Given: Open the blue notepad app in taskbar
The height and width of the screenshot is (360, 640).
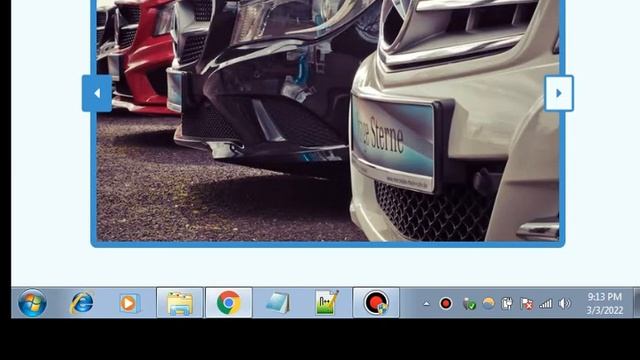Looking at the screenshot, I should (278, 303).
